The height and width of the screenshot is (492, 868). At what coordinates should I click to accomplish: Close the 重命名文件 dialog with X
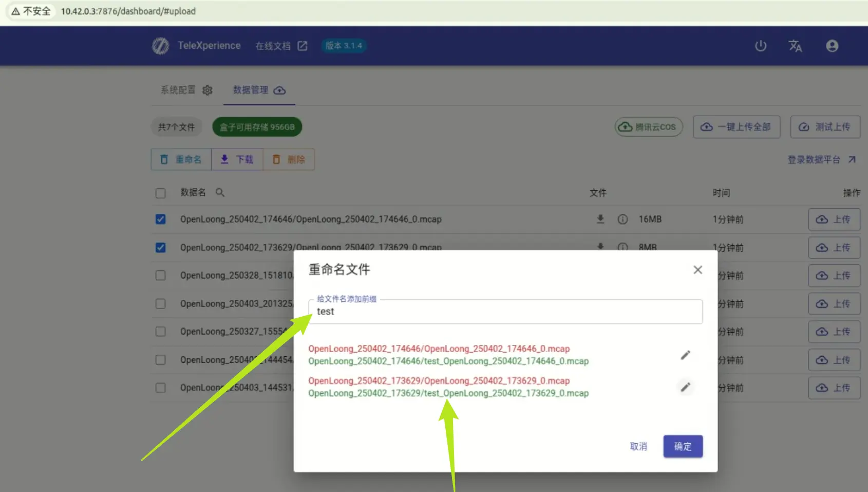click(x=697, y=269)
